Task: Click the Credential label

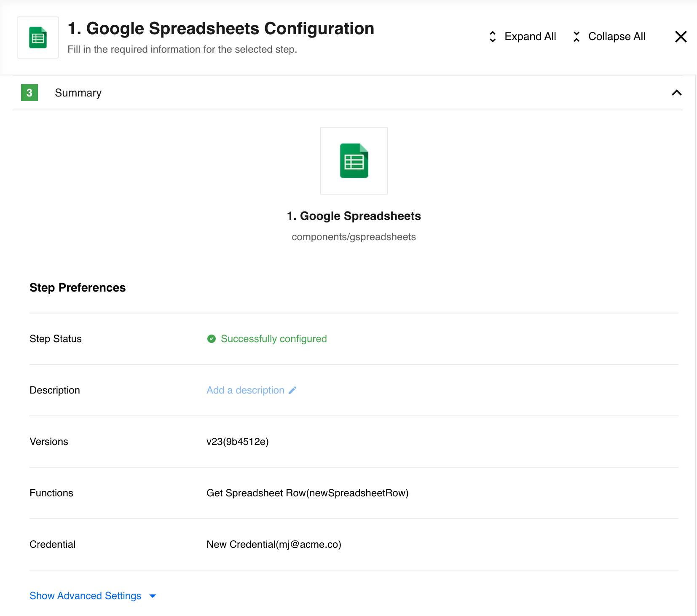Action: click(53, 544)
